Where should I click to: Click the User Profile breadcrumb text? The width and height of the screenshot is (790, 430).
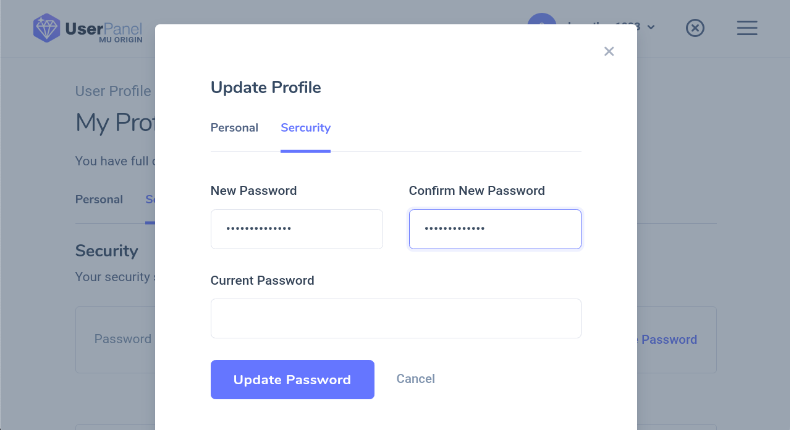[113, 91]
